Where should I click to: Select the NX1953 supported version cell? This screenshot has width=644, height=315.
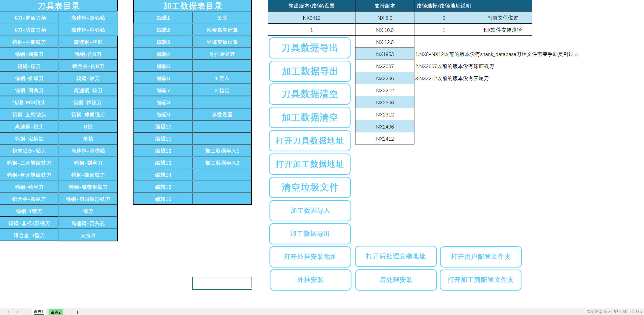coord(385,54)
